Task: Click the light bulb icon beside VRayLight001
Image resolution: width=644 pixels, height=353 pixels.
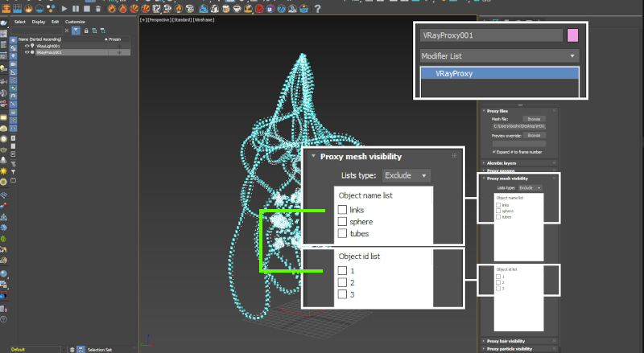Action: click(32, 46)
